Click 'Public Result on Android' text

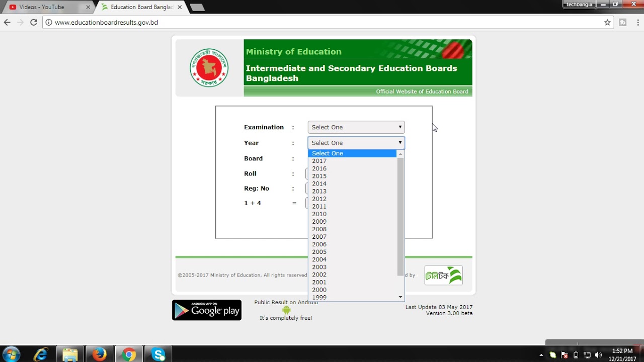click(x=286, y=302)
